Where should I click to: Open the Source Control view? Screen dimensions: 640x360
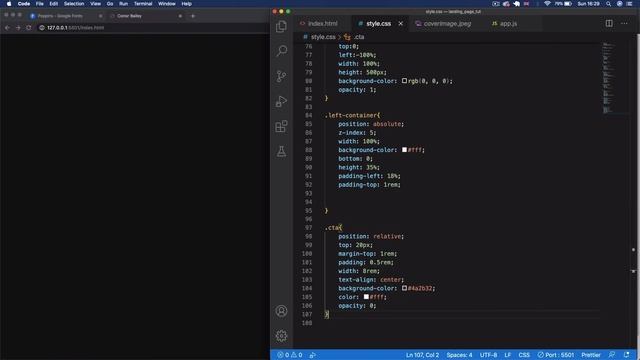281,76
